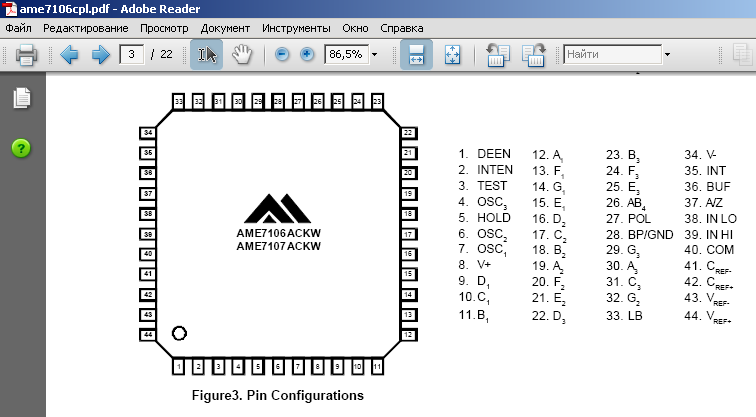Click pin box 33 on chip diagram
The width and height of the screenshot is (756, 417).
tap(178, 101)
